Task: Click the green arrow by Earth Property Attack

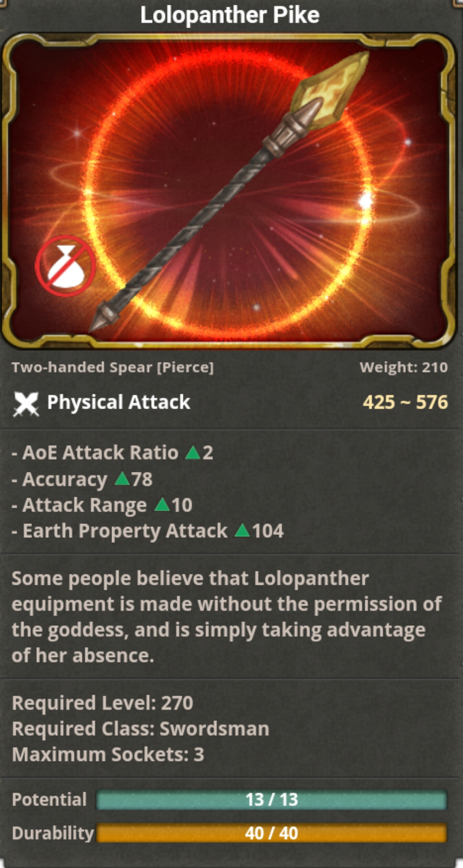Action: pyautogui.click(x=242, y=530)
